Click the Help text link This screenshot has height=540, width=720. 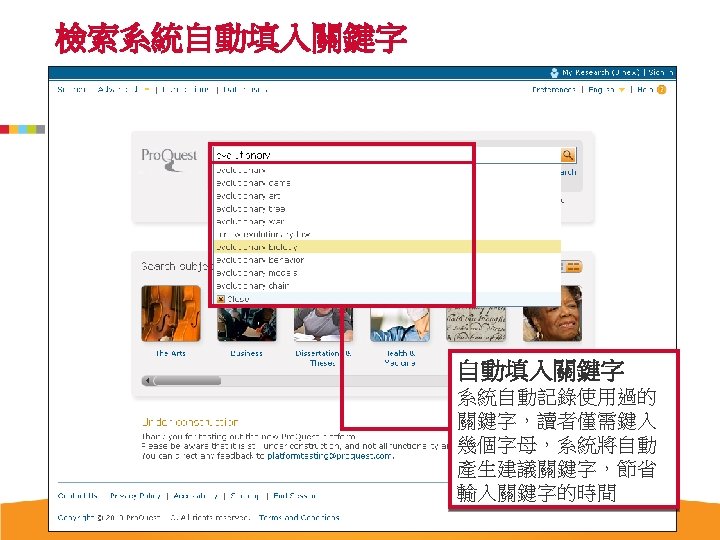tap(645, 90)
